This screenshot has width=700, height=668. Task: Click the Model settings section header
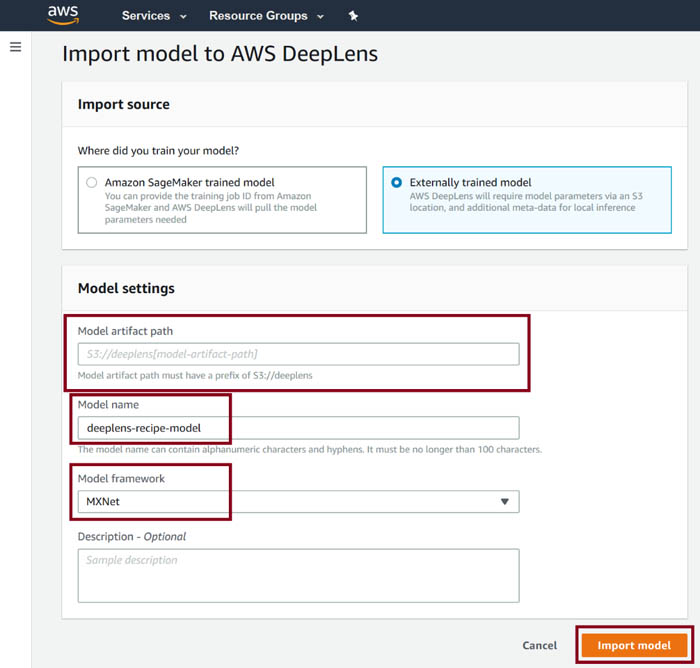[126, 288]
